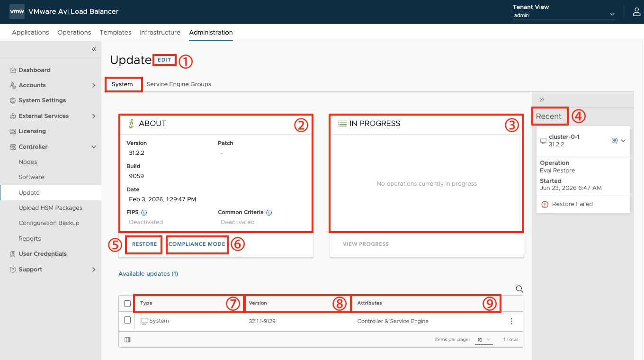The width and height of the screenshot is (644, 360).
Task: Click the System Settings gear icon
Action: [13, 100]
